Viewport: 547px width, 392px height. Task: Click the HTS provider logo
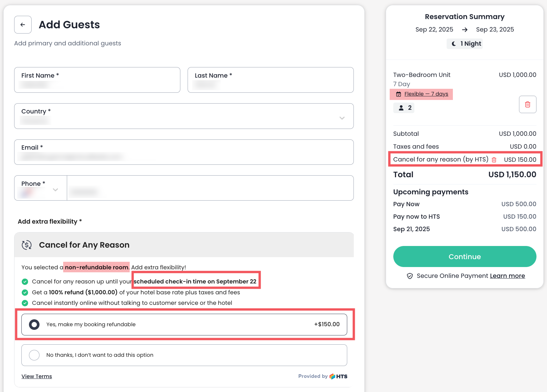[x=338, y=376]
